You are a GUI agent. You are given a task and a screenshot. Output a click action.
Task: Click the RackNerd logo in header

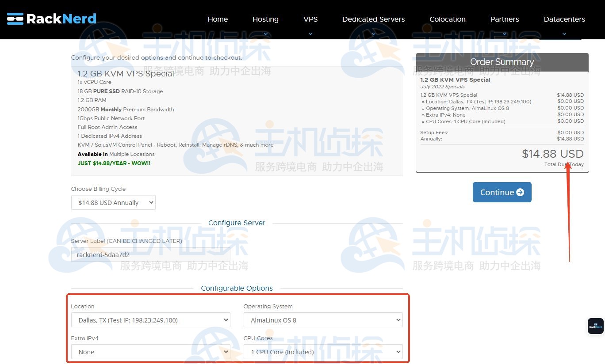(x=52, y=19)
